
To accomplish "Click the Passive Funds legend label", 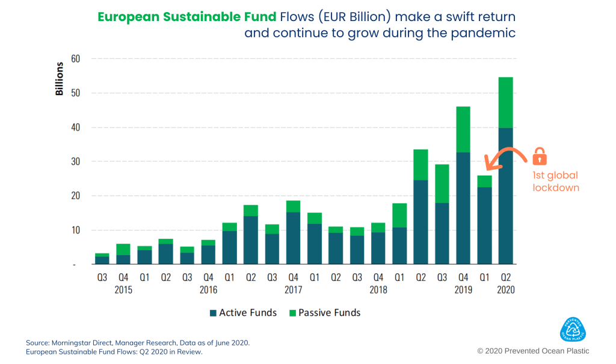I will pyautogui.click(x=329, y=313).
